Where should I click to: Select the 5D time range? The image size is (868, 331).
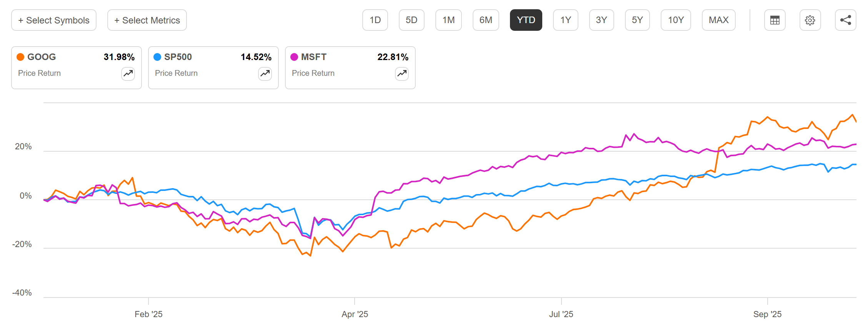click(x=412, y=20)
